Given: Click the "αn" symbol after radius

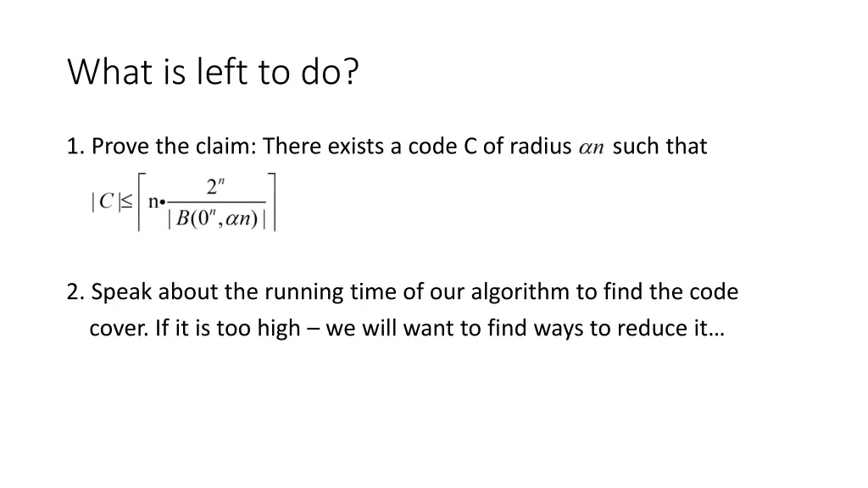Looking at the screenshot, I should pos(591,147).
